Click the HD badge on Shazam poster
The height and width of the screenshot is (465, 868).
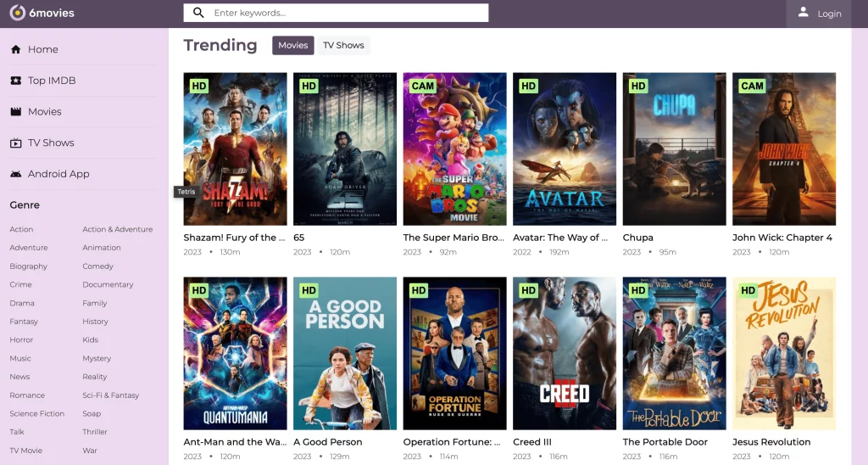tap(198, 86)
